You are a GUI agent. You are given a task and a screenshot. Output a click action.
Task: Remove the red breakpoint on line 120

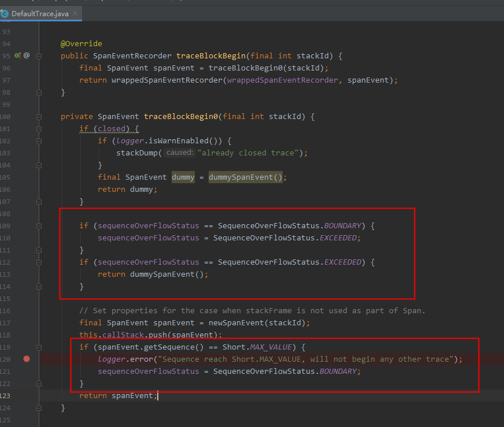pos(27,359)
